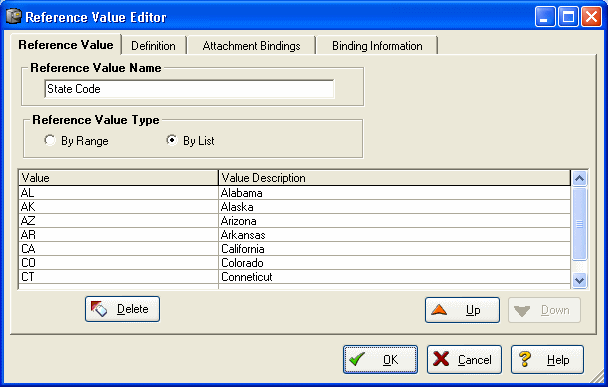
Task: Click the Value Description column header
Action: [394, 178]
